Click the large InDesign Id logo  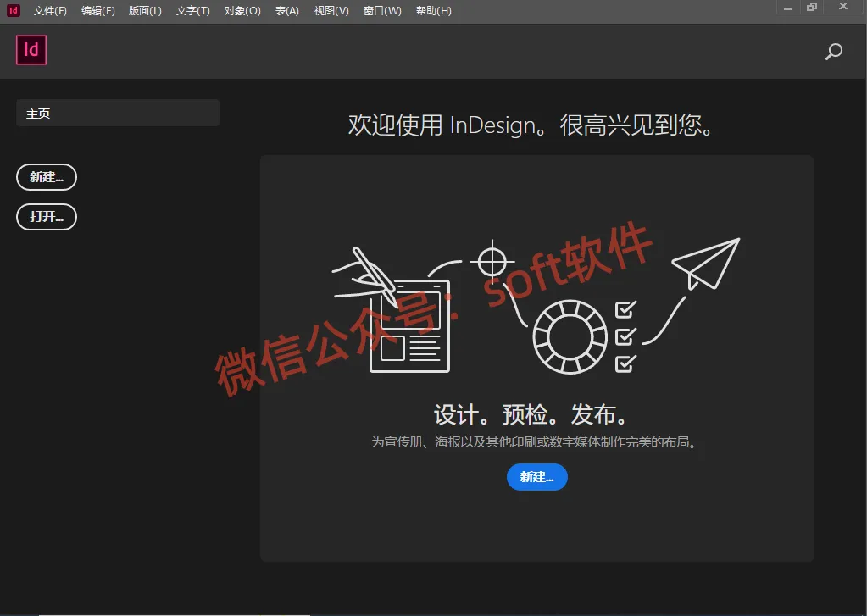pos(31,50)
